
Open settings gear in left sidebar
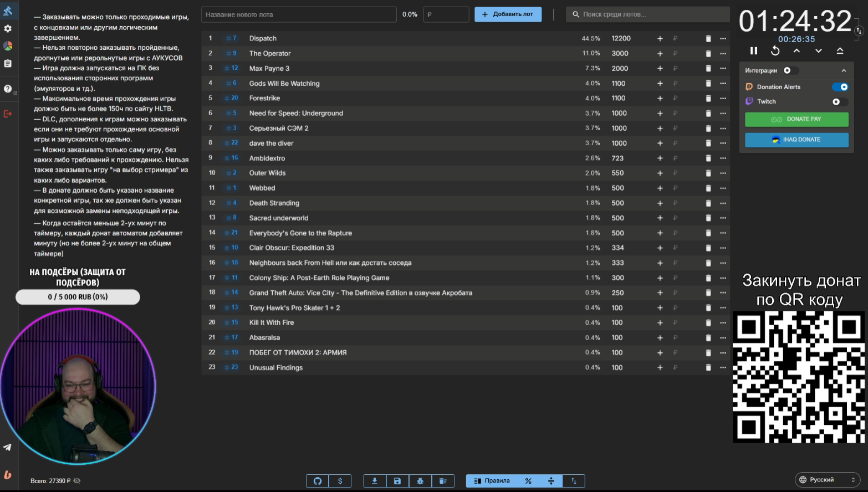pos(8,28)
